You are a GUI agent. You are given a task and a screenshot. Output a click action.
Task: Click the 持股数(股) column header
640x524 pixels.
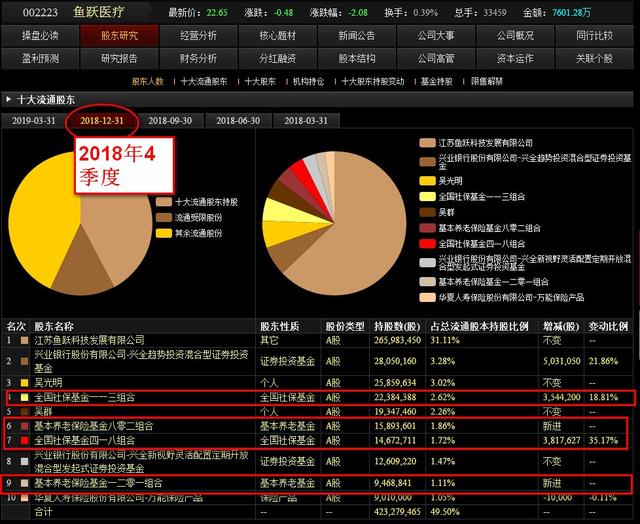click(x=397, y=326)
